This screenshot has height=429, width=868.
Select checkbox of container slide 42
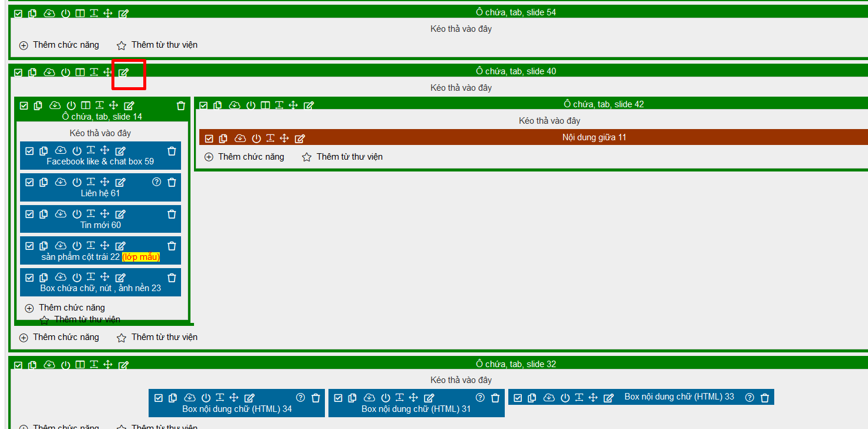pyautogui.click(x=203, y=105)
